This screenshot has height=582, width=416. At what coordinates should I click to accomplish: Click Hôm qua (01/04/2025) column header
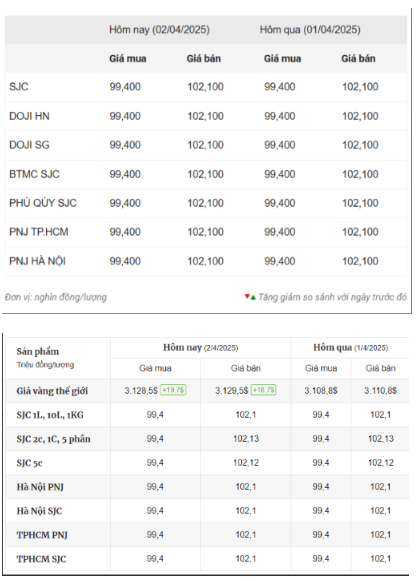310,30
